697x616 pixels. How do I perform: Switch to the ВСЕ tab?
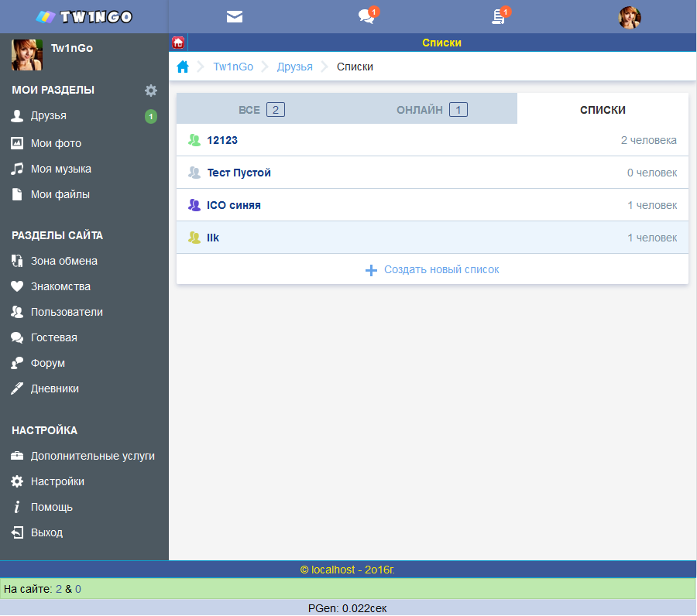(262, 109)
